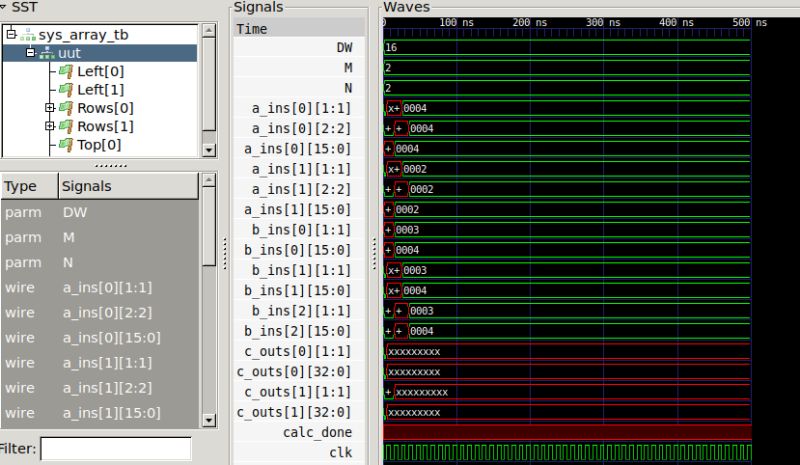Select a_ins[1][15:0] trace in Signals pane
Image resolution: width=800 pixels, height=465 pixels.
[x=299, y=209]
